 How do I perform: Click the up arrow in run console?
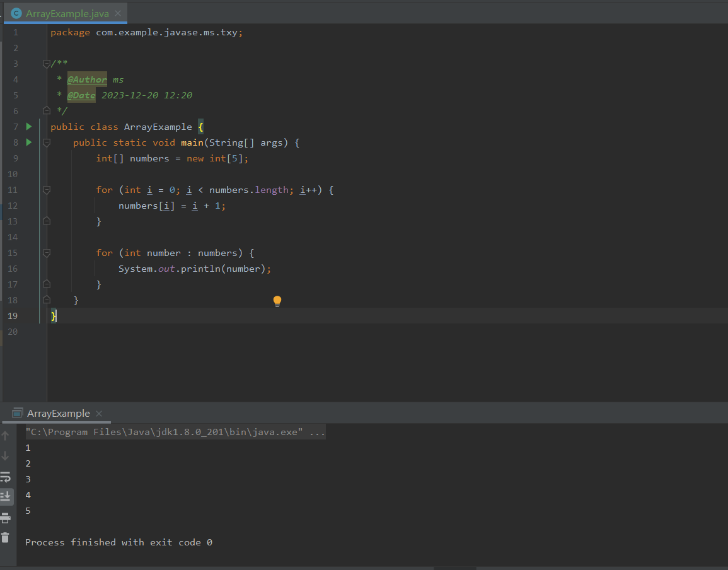(x=5, y=436)
